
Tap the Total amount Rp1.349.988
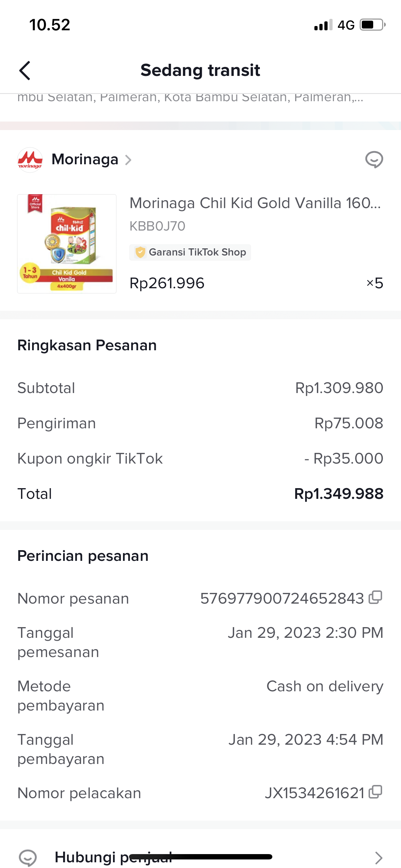point(338,494)
